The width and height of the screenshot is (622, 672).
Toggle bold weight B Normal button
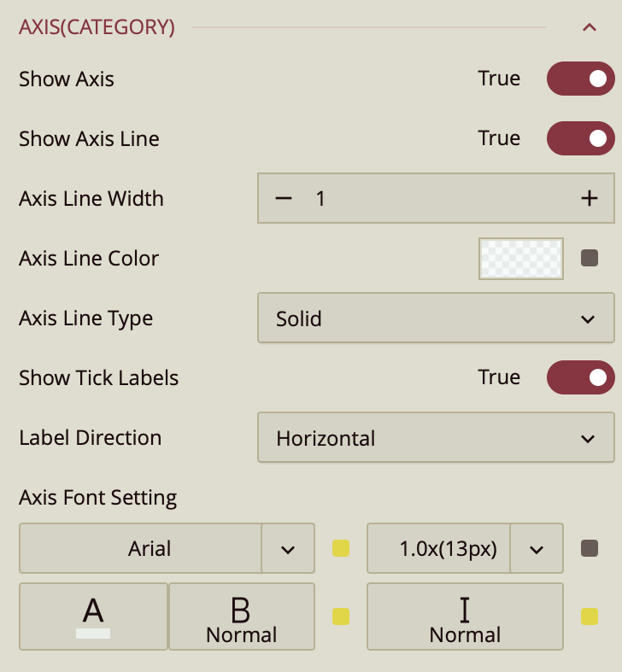(242, 616)
